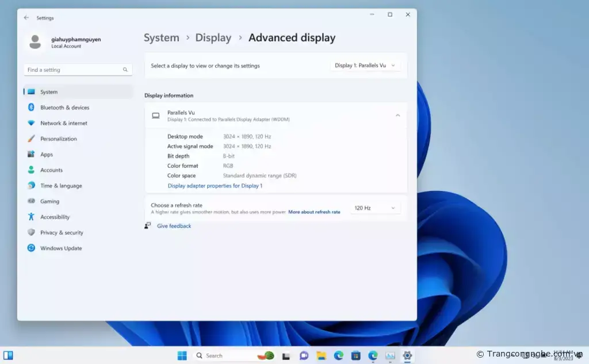Open Network & internet section

63,123
